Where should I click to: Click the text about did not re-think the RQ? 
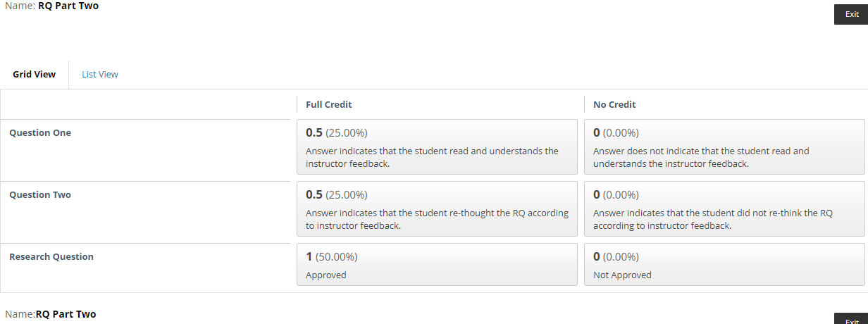713,219
